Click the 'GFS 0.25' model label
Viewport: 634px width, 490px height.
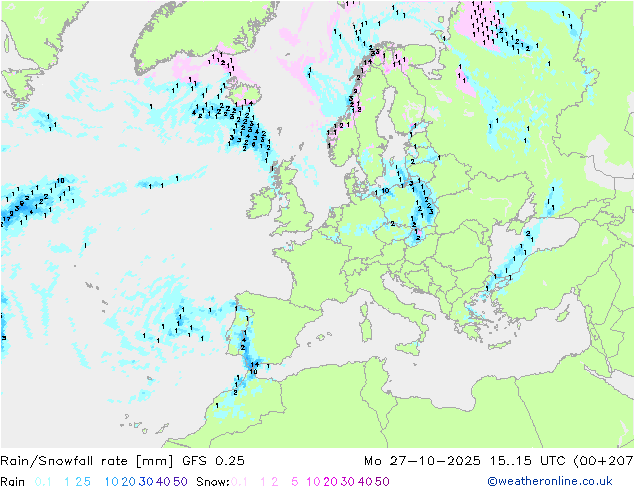click(213, 460)
